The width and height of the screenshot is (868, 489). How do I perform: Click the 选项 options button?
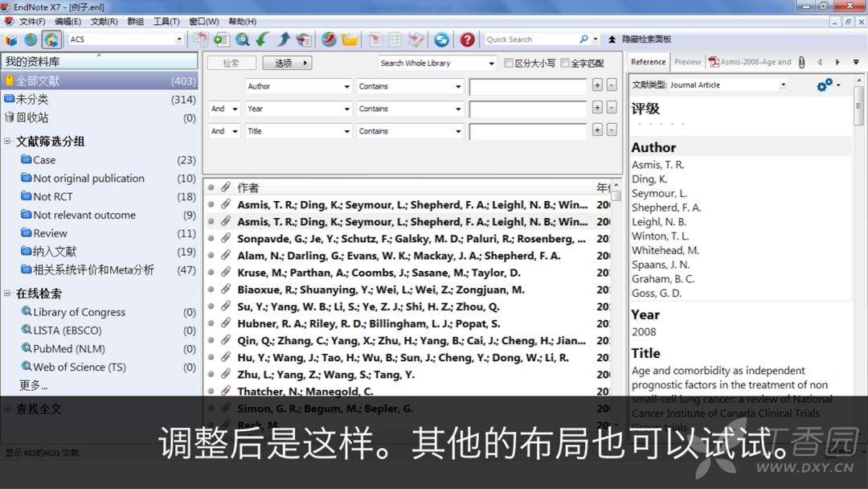[287, 63]
